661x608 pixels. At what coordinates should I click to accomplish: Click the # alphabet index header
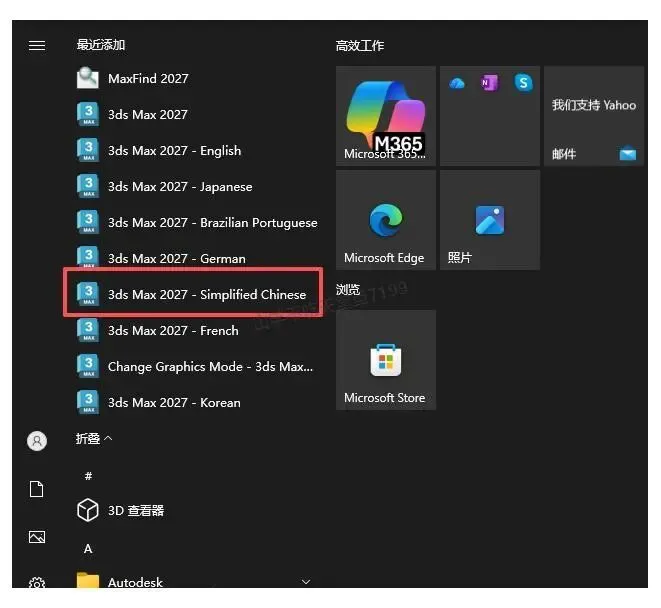tap(88, 476)
